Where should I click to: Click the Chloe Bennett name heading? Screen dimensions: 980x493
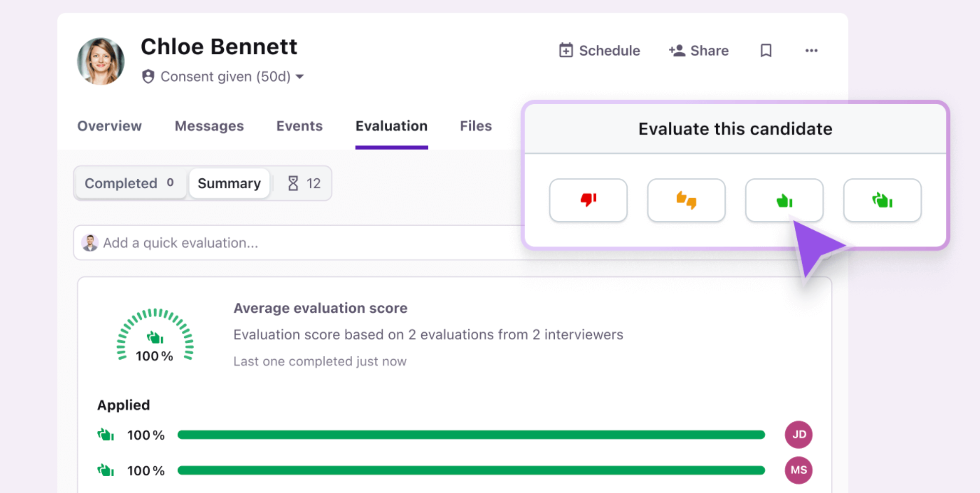coord(219,47)
